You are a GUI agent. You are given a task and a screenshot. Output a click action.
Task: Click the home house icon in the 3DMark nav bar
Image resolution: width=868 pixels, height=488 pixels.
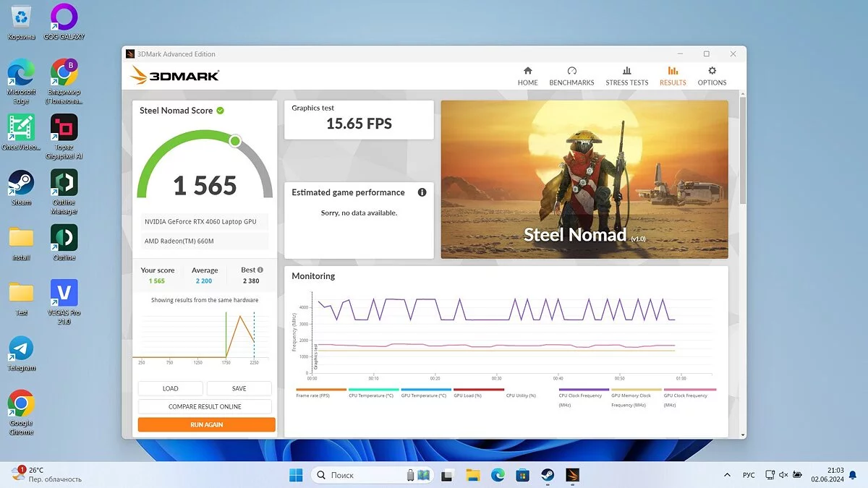(528, 71)
